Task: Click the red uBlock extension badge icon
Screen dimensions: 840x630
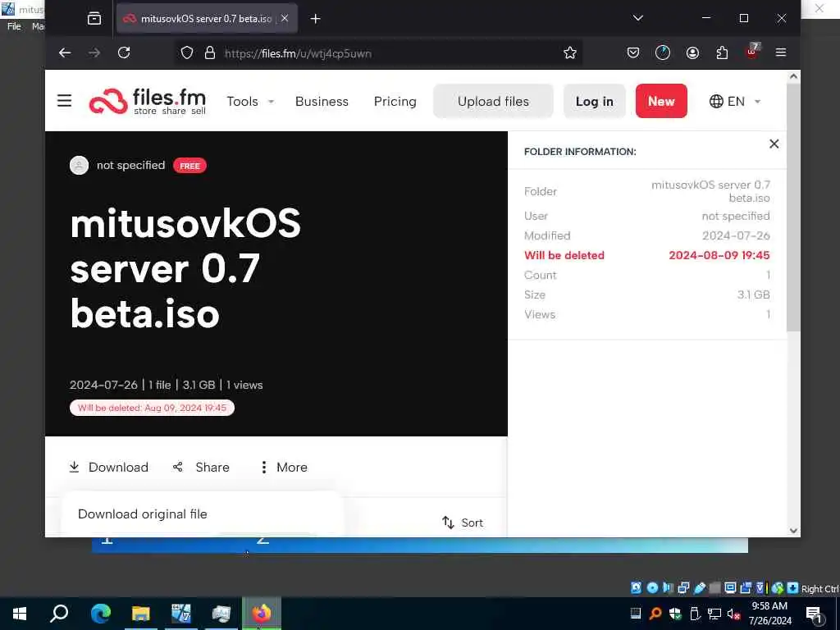Action: pos(752,51)
